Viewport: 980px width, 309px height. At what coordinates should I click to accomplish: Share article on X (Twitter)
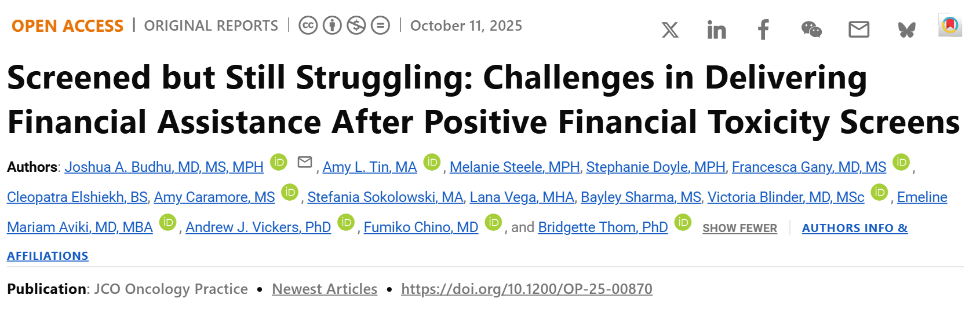coord(670,30)
